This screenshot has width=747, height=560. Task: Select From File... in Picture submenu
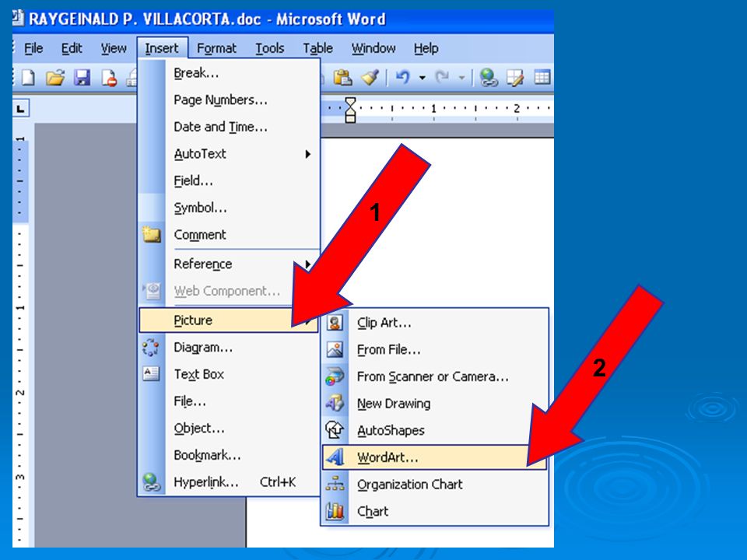434,349
